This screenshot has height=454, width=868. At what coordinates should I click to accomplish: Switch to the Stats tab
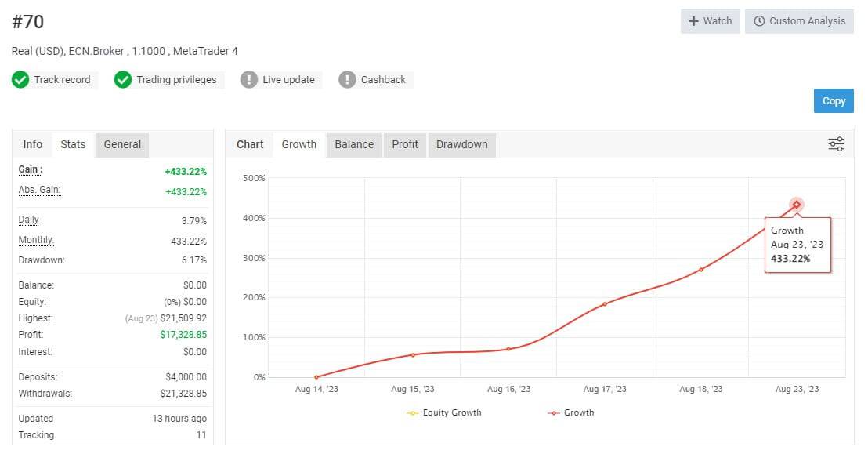(72, 144)
